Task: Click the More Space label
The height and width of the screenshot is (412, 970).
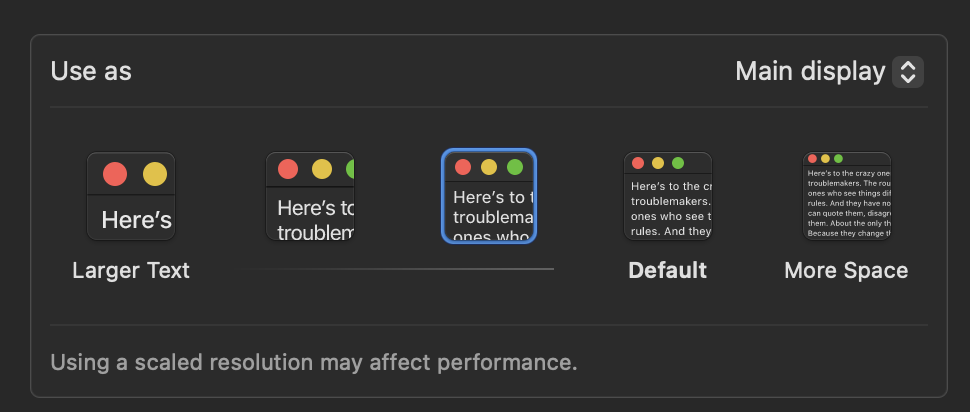Action: [846, 271]
